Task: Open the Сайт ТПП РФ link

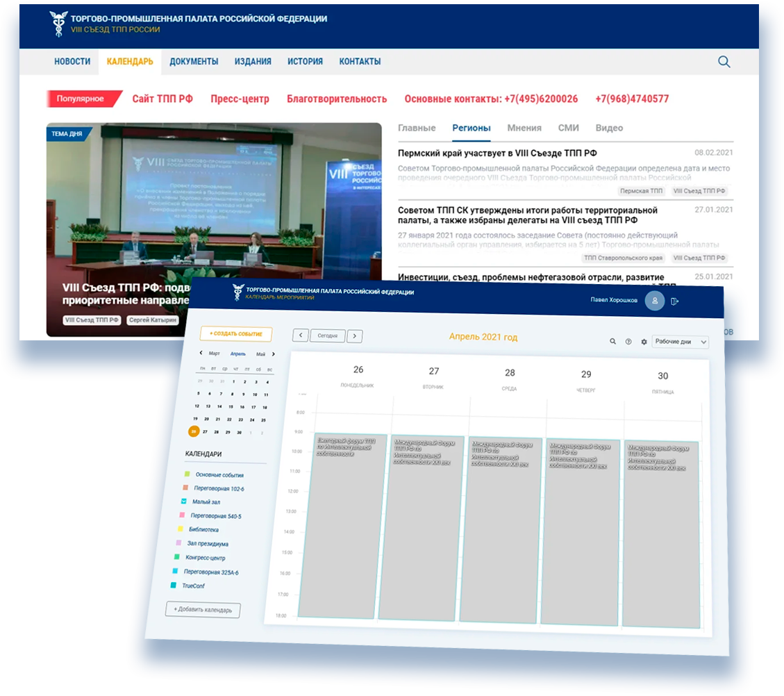Action: 162,99
